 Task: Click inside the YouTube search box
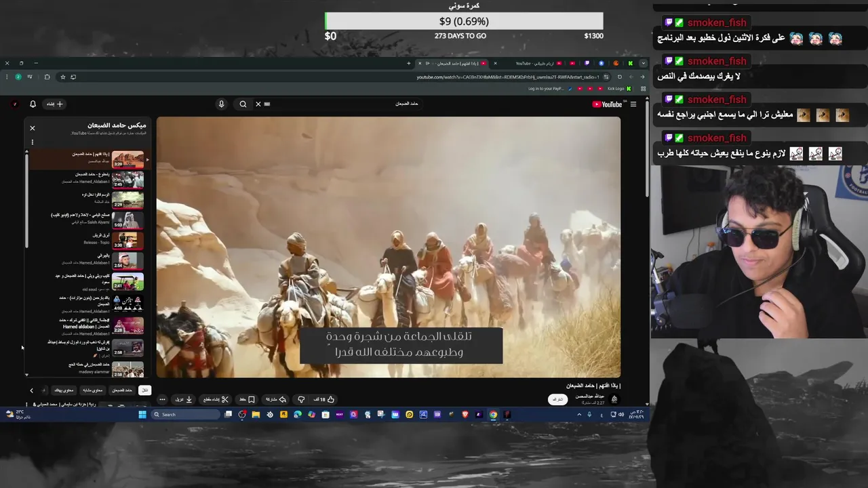[339, 104]
